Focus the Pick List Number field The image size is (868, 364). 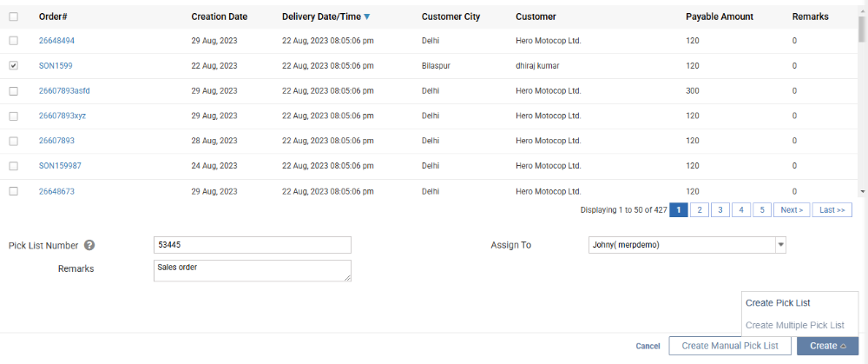point(252,245)
